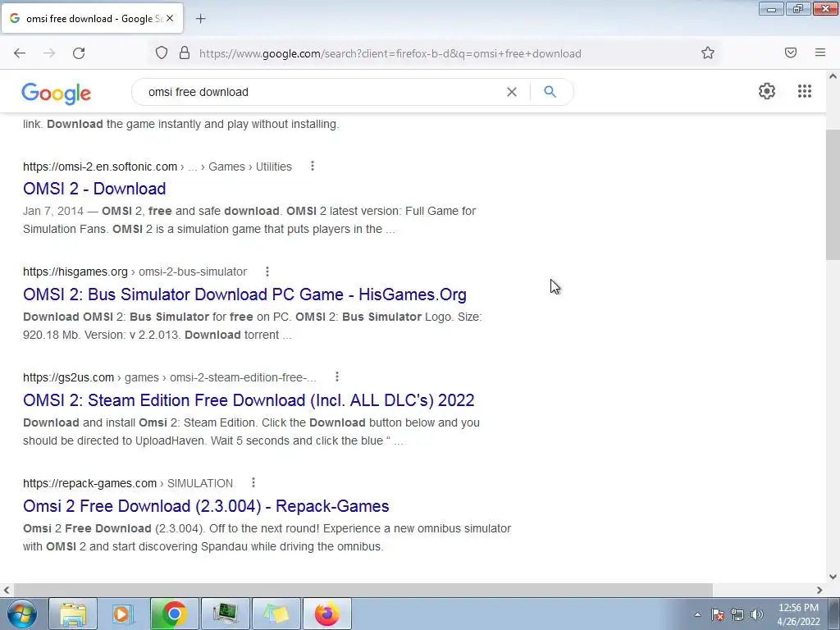Image resolution: width=840 pixels, height=630 pixels.
Task: Open a new browser tab
Action: (200, 19)
